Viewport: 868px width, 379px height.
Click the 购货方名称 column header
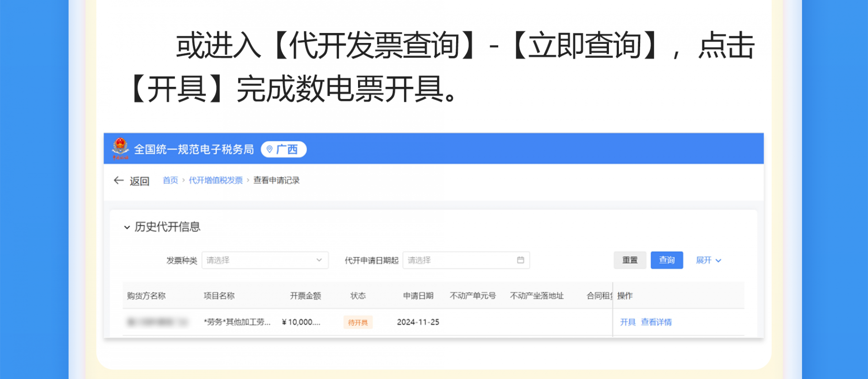146,296
